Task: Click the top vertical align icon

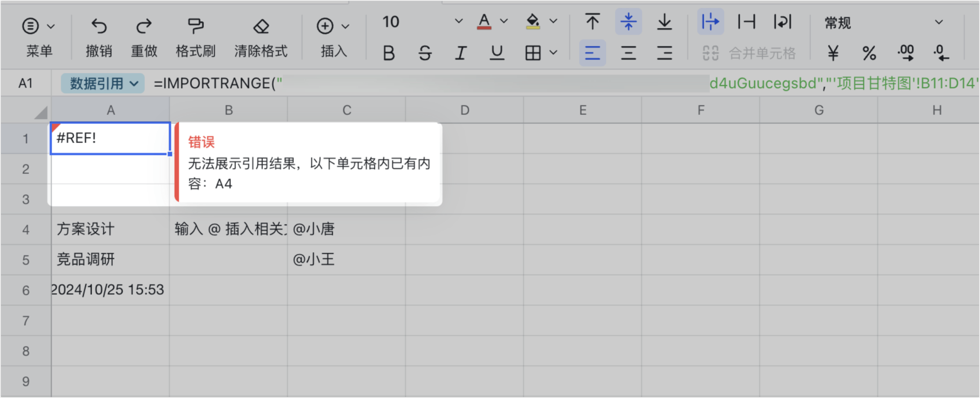Action: (x=592, y=22)
